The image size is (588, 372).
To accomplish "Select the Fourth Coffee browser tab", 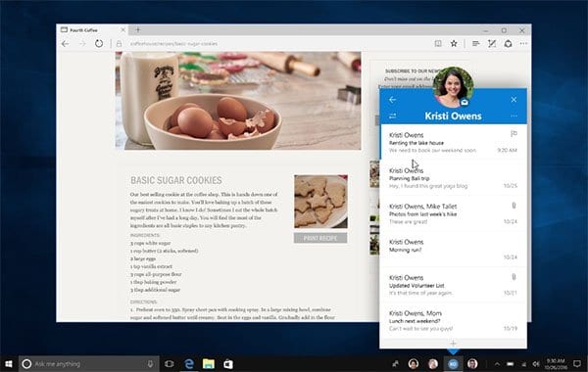I will coord(93,30).
